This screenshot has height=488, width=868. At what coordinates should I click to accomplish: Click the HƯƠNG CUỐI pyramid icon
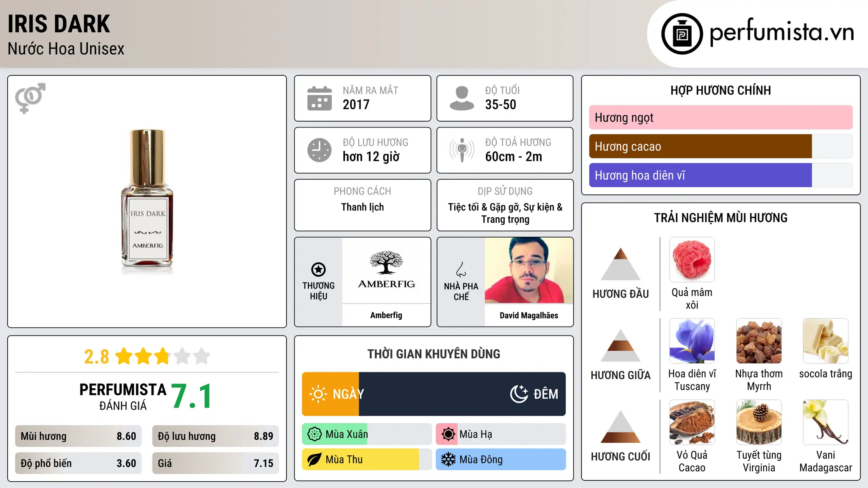621,427
